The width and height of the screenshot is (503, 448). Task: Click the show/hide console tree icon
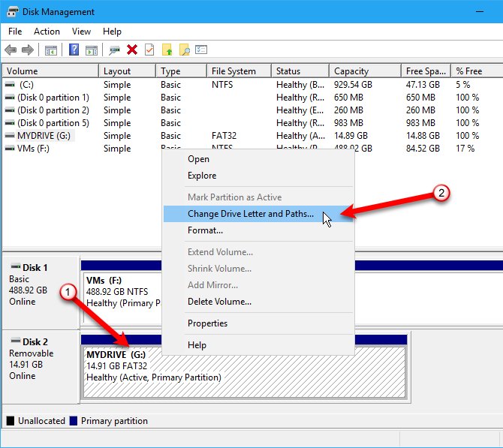51,50
